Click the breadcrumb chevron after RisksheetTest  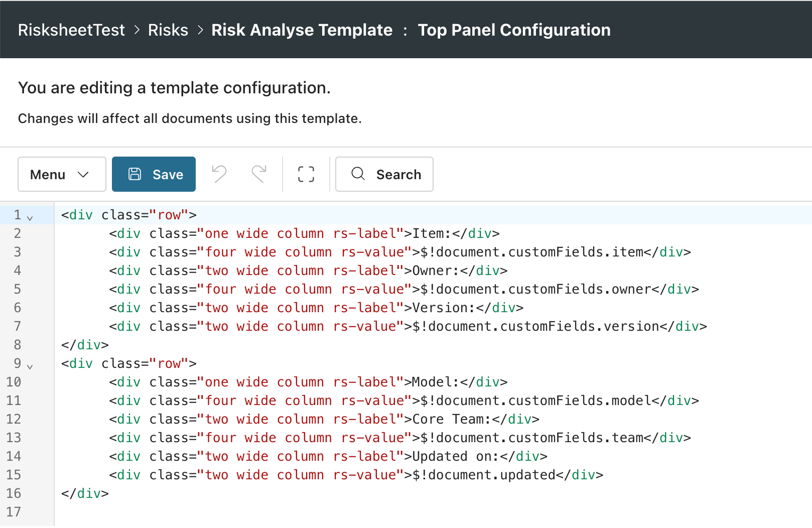[x=137, y=30]
